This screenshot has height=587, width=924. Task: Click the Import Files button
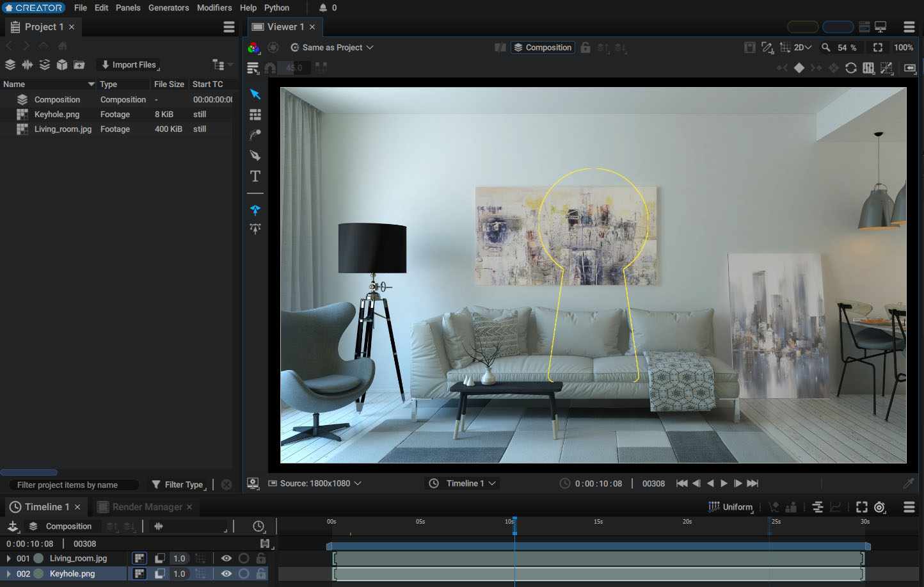click(x=129, y=65)
